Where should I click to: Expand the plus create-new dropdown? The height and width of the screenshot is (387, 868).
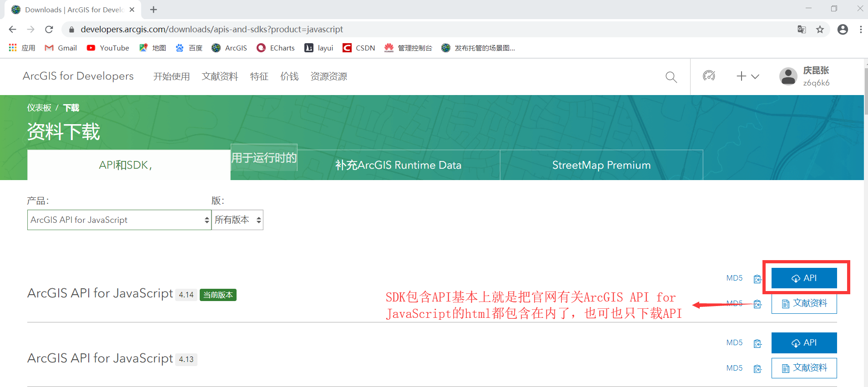pos(748,76)
